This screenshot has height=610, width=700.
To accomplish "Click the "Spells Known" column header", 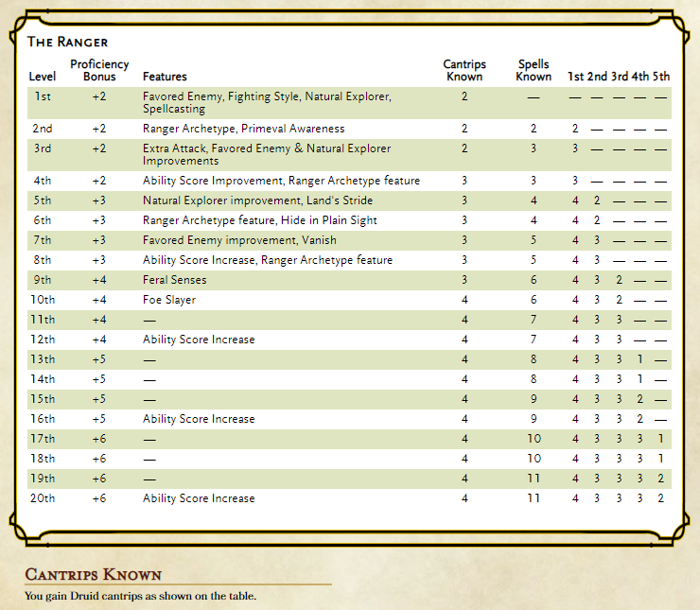I will [x=534, y=70].
